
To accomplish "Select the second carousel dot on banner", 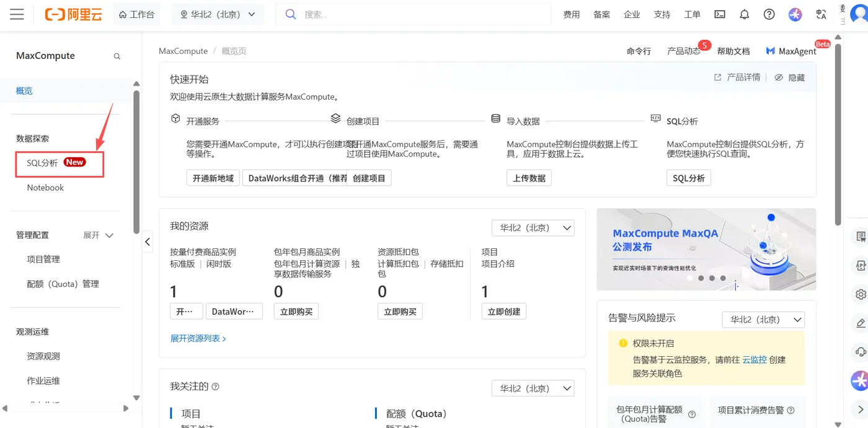I will 701,278.
